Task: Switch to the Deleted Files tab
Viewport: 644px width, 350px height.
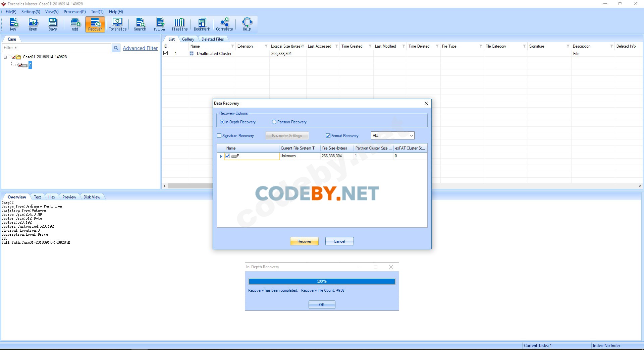Action: click(x=213, y=39)
